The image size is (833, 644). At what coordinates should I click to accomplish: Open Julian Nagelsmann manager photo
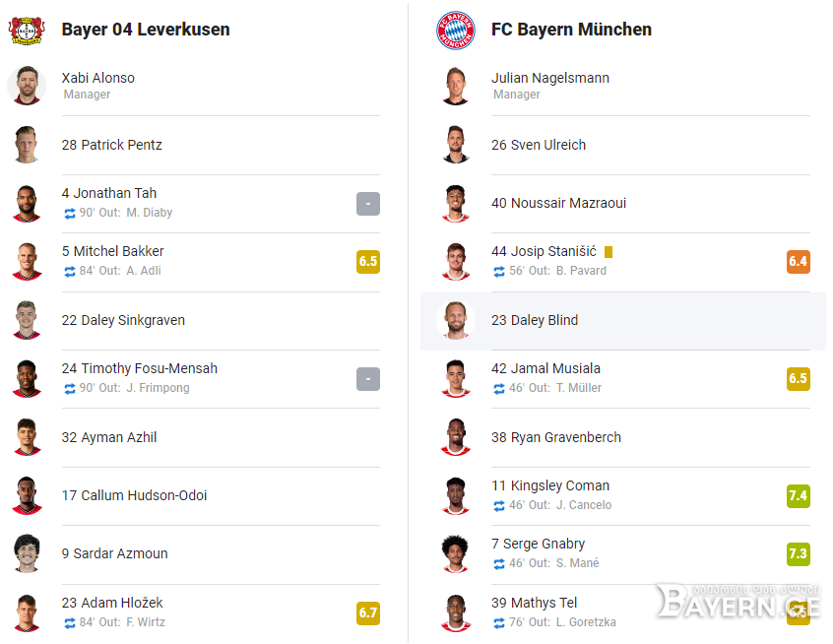click(x=455, y=86)
